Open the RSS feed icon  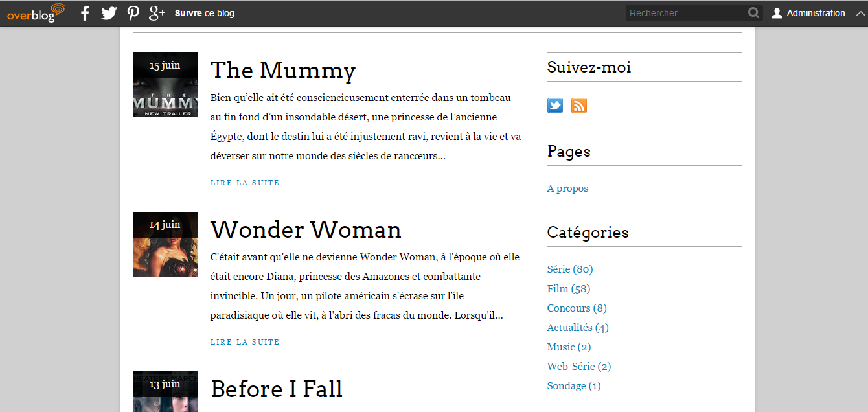tap(579, 106)
